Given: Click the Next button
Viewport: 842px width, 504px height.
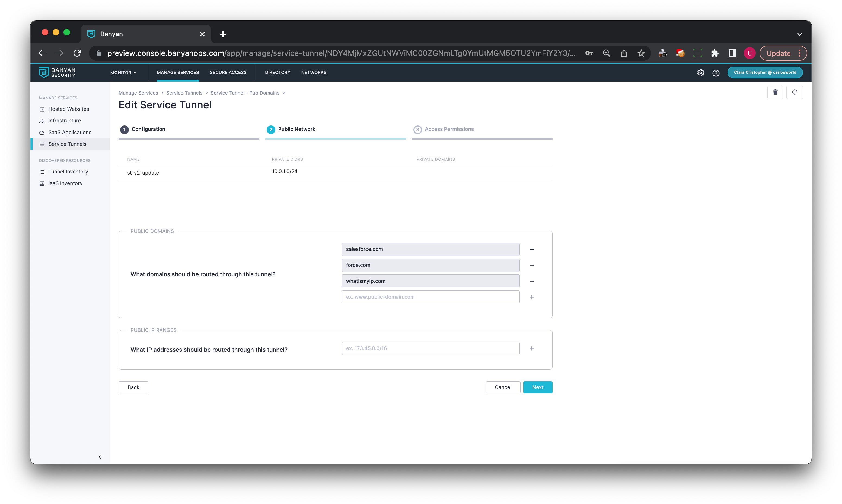Looking at the screenshot, I should [537, 387].
